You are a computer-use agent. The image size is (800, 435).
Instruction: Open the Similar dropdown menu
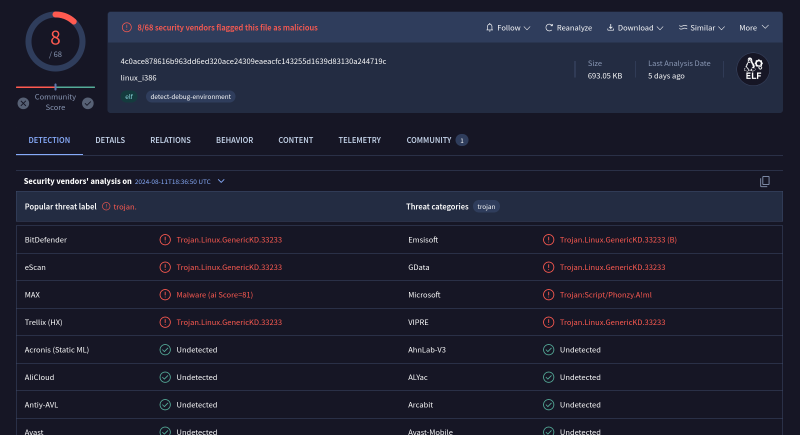click(x=701, y=27)
